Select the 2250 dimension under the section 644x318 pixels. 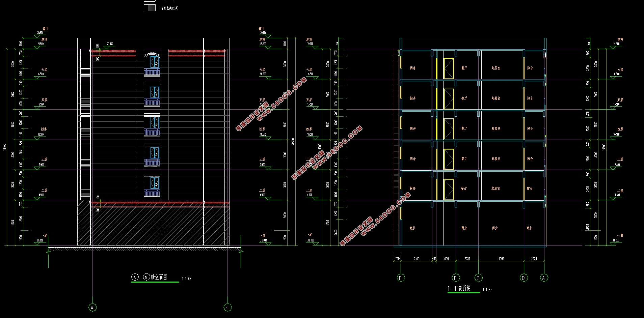pos(467,259)
